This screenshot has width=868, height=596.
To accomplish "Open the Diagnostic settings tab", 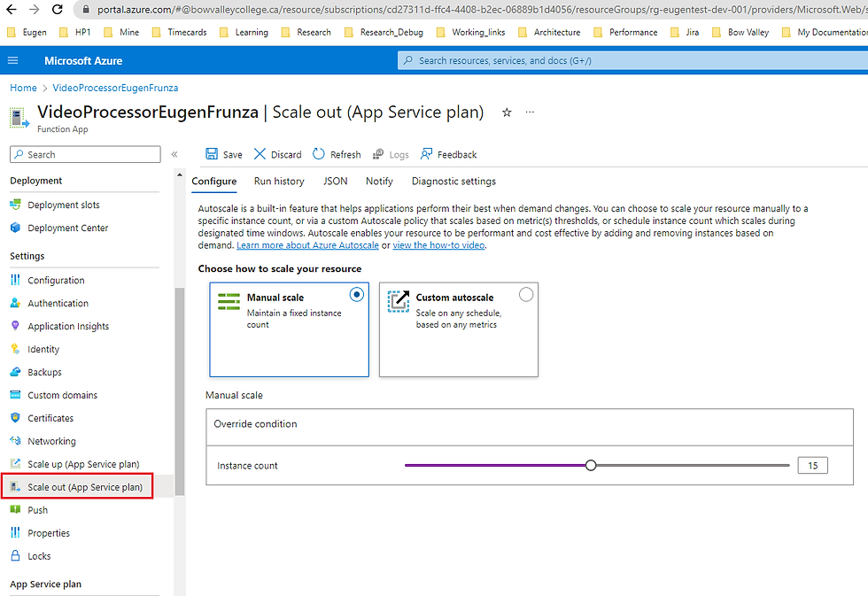I will coord(453,181).
